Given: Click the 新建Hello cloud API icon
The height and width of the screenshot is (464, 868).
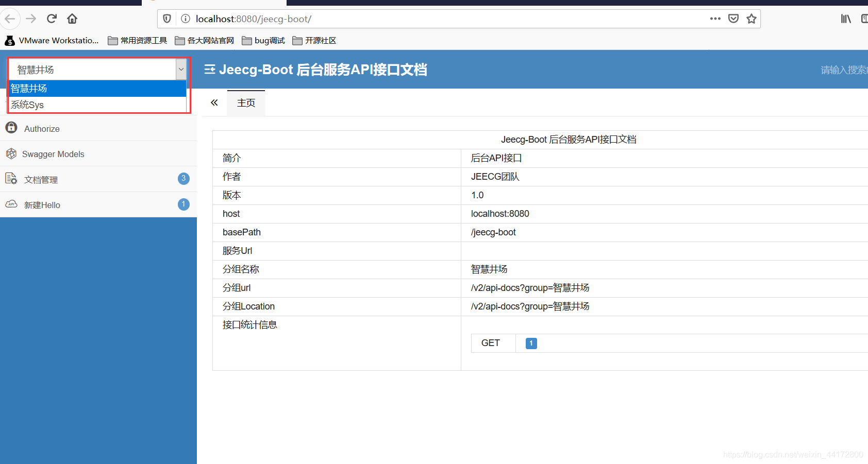Looking at the screenshot, I should [11, 204].
